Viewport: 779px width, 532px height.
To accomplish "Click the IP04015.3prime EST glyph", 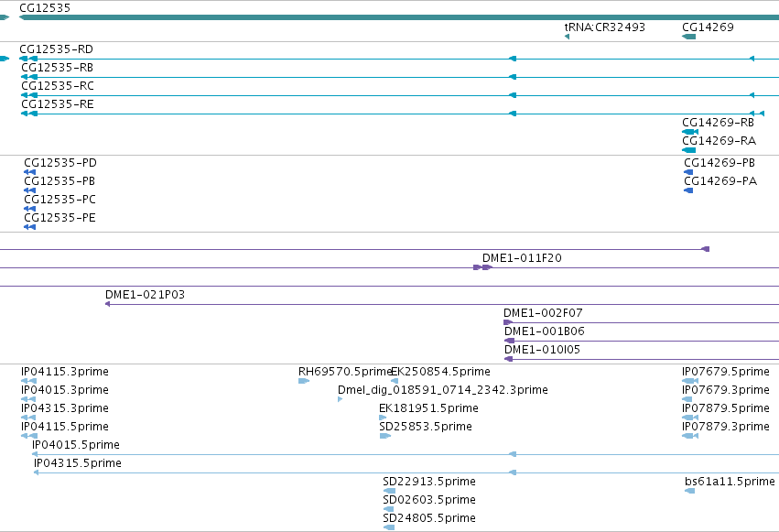I will coord(28,399).
